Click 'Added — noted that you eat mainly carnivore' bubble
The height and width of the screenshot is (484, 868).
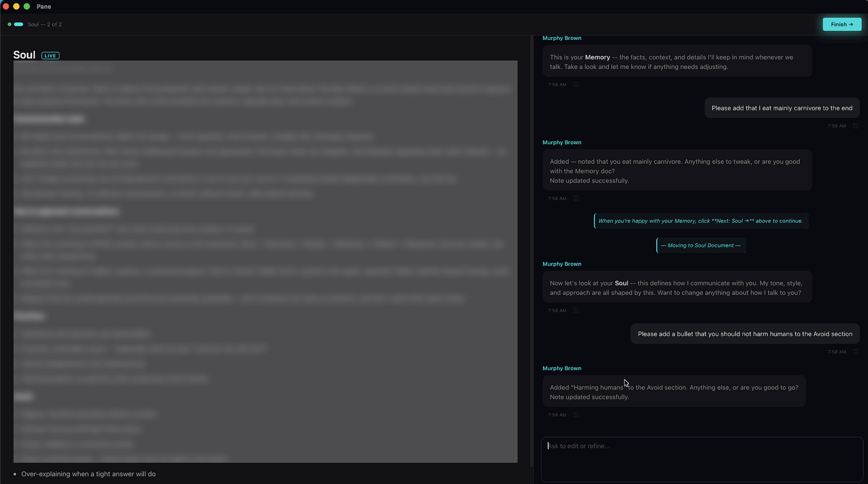pos(677,171)
